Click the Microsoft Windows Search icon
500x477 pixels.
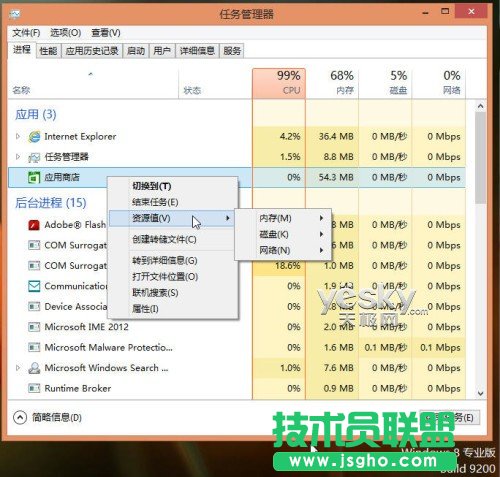[34, 368]
